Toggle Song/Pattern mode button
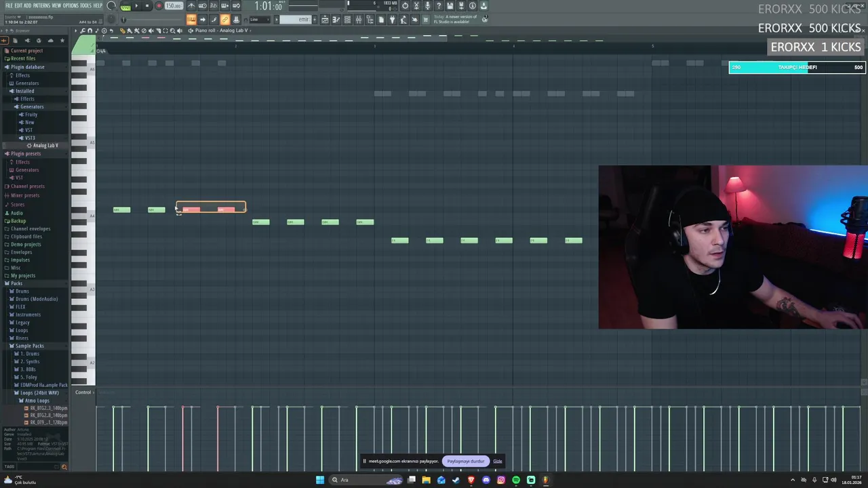 click(125, 6)
